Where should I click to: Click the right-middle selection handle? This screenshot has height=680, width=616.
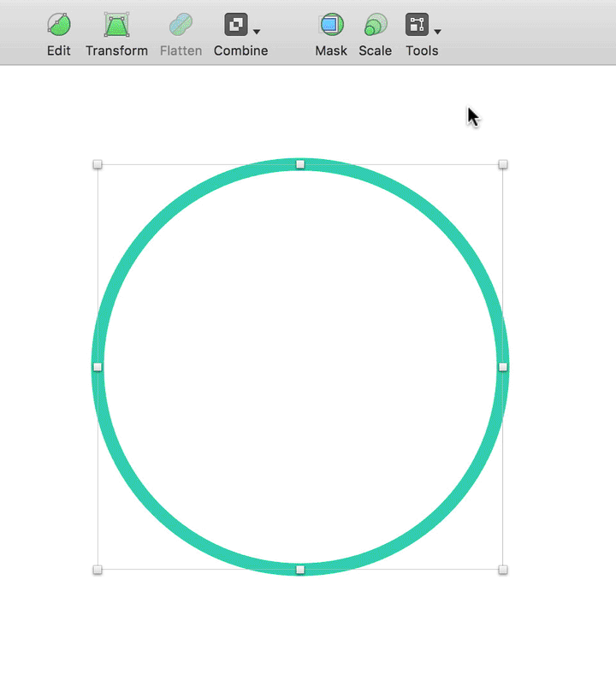pyautogui.click(x=503, y=367)
